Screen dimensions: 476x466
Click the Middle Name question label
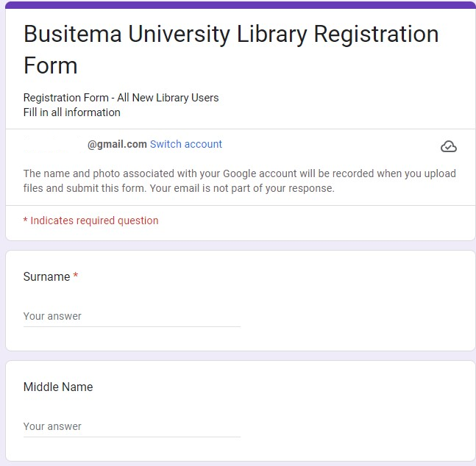point(58,387)
